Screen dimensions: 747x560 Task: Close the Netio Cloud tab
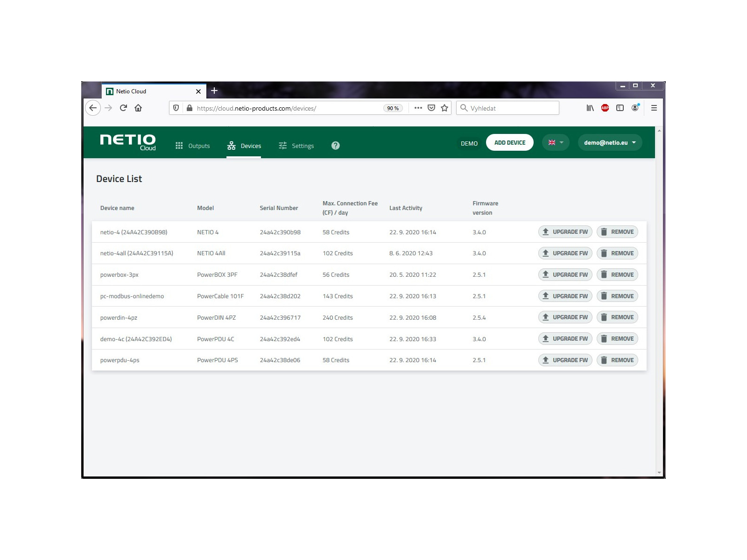(198, 91)
